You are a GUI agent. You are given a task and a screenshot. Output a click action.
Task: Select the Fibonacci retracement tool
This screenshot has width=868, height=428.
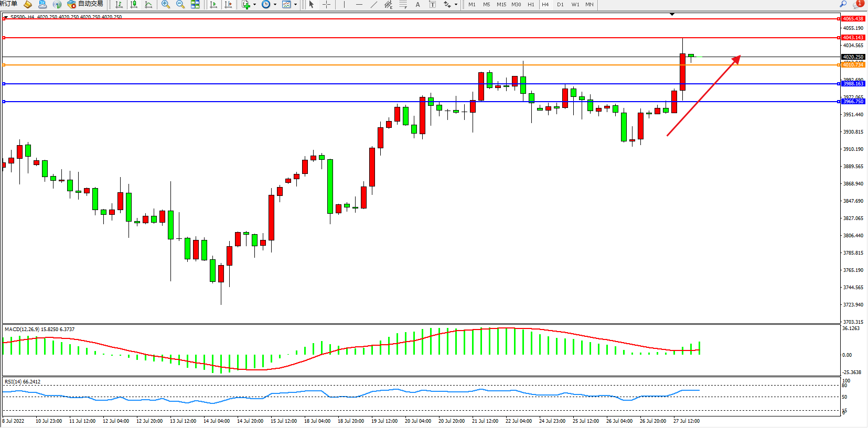click(403, 5)
